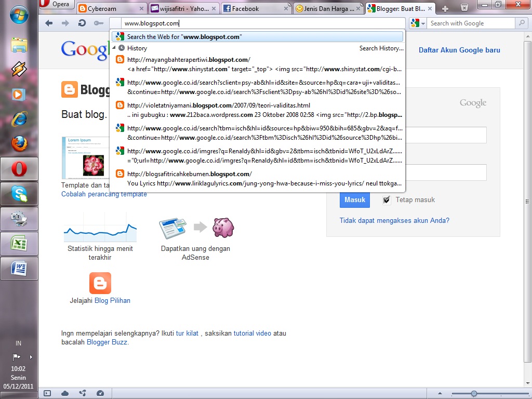Click the AdSense piggy bank icon
The width and height of the screenshot is (532, 399).
point(223,227)
